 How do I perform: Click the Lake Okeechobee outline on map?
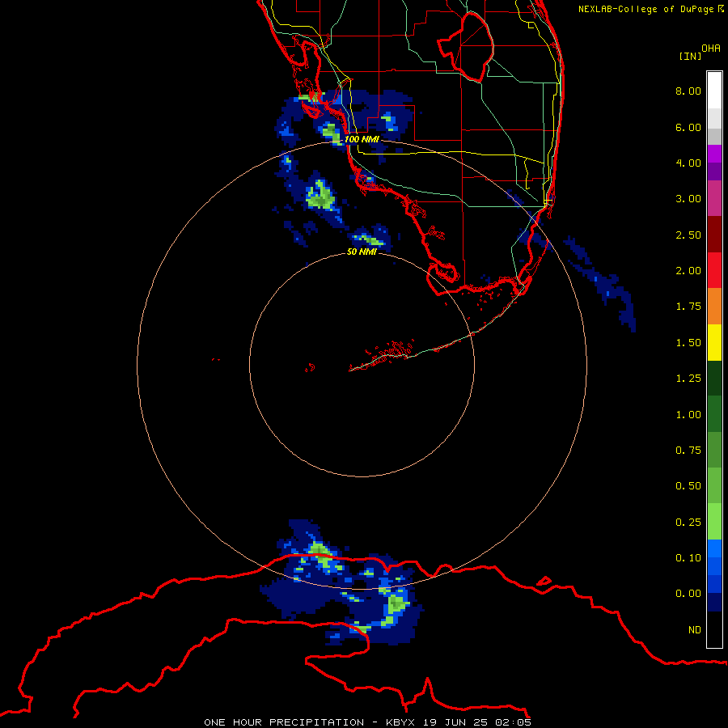click(466, 46)
